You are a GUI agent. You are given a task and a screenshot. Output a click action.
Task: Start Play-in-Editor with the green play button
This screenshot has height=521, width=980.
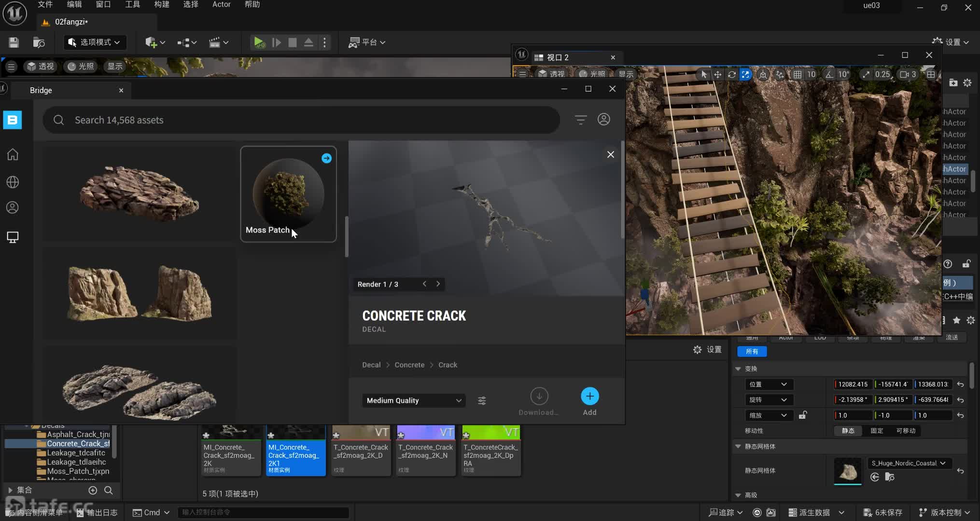(x=259, y=42)
